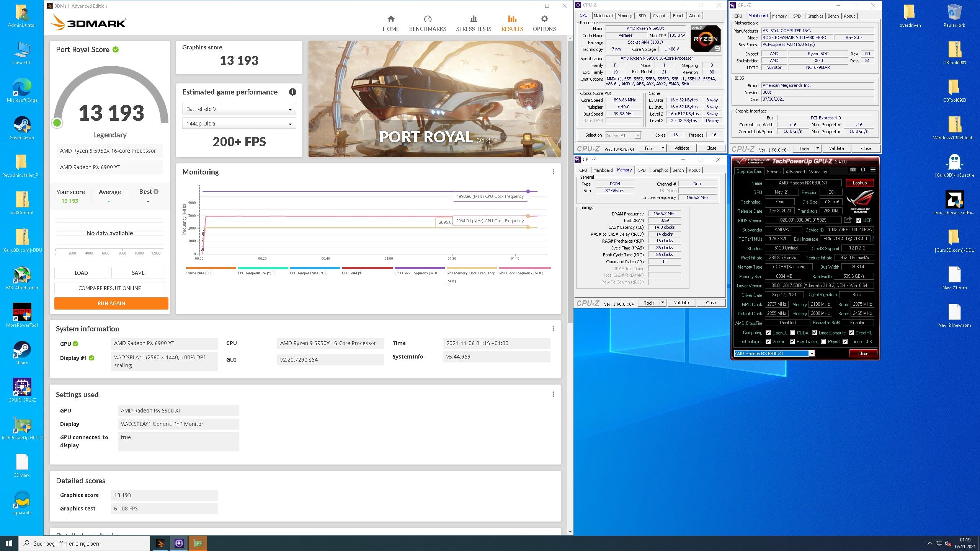Click COMPARE RESULT ONLINE
Screen dimensions: 980x551
[109, 288]
